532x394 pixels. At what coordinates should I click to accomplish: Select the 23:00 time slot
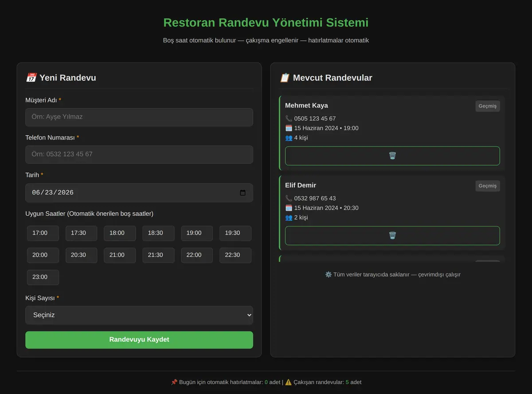point(43,277)
